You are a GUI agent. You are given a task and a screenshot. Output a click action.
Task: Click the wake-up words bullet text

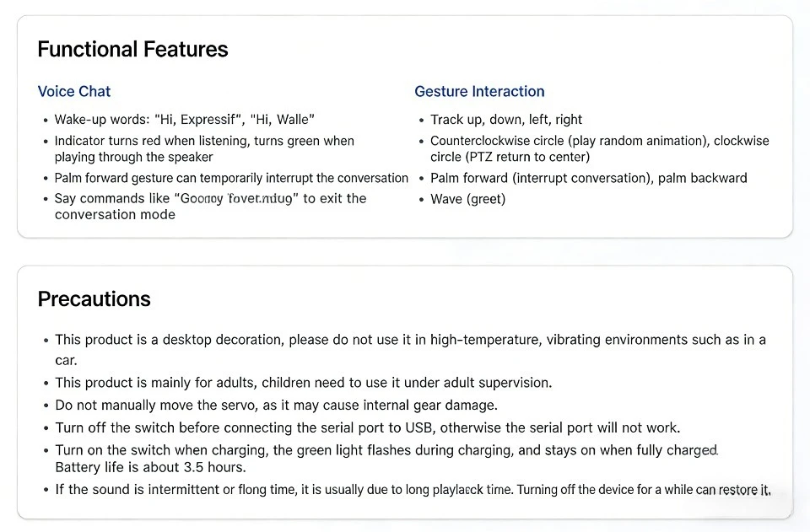[185, 120]
